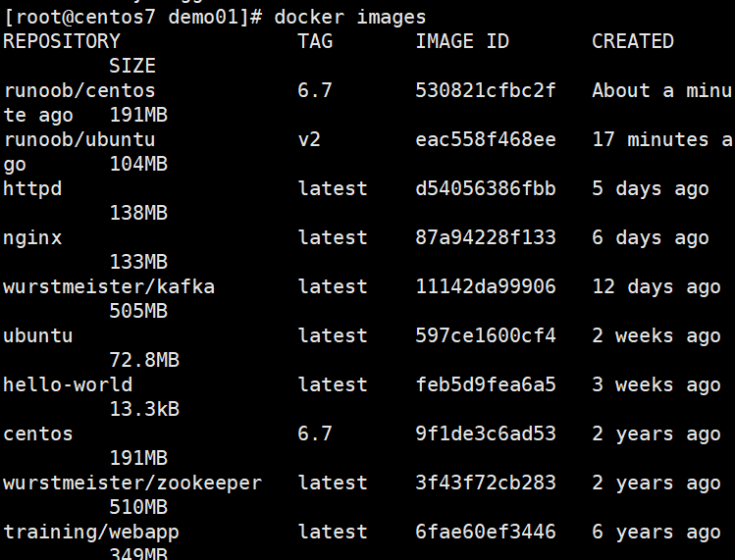
Task: Click the '[root@centos7 demo01]#' shell prompt
Action: (x=132, y=18)
